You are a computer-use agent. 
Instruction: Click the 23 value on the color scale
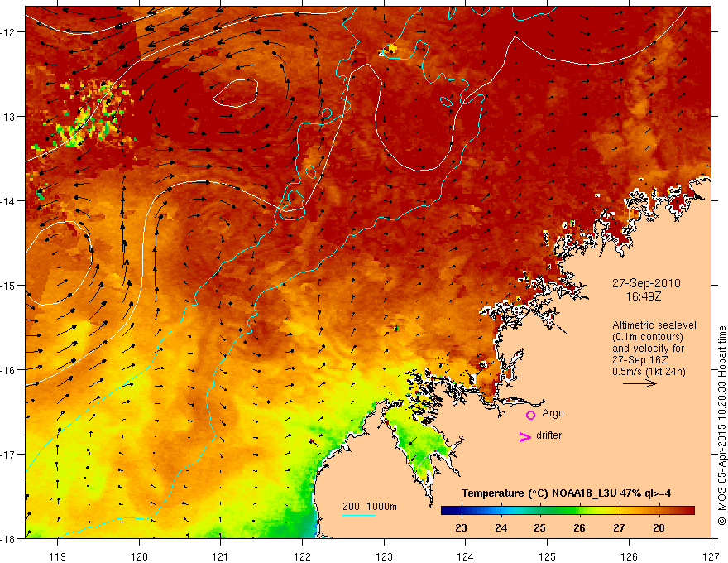point(461,527)
